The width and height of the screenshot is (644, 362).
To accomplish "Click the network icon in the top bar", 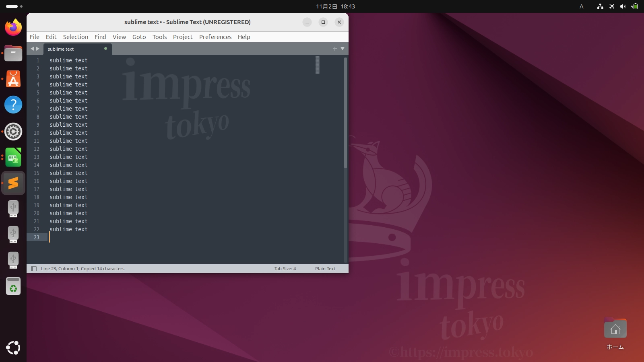I will [600, 6].
